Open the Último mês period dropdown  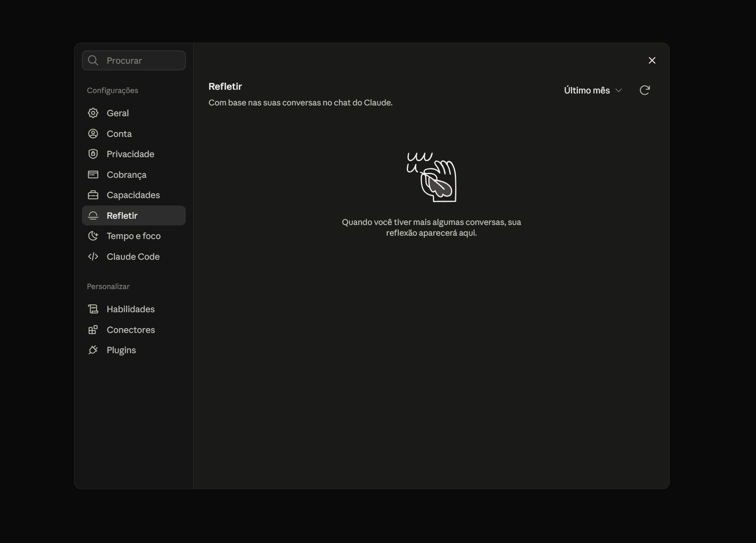coord(593,90)
